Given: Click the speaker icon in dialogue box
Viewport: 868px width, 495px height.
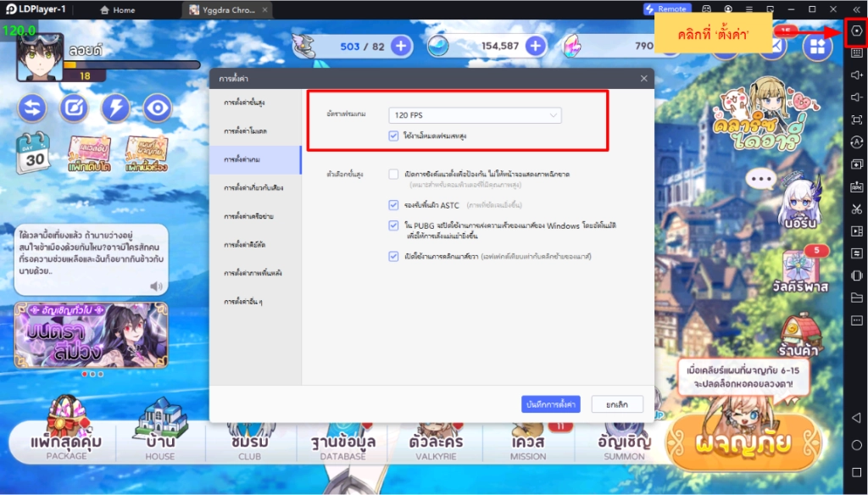Looking at the screenshot, I should pos(157,286).
